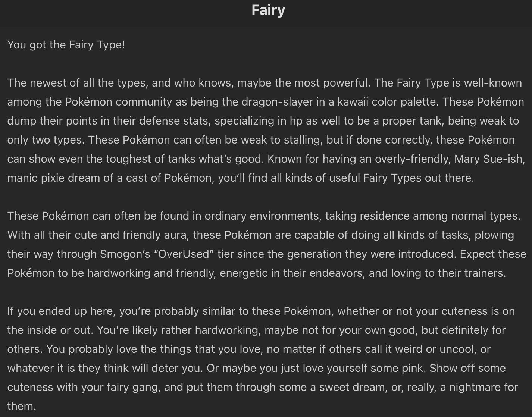This screenshot has height=417, width=532.
Task: Click the word "stalling"
Action: click(x=303, y=140)
